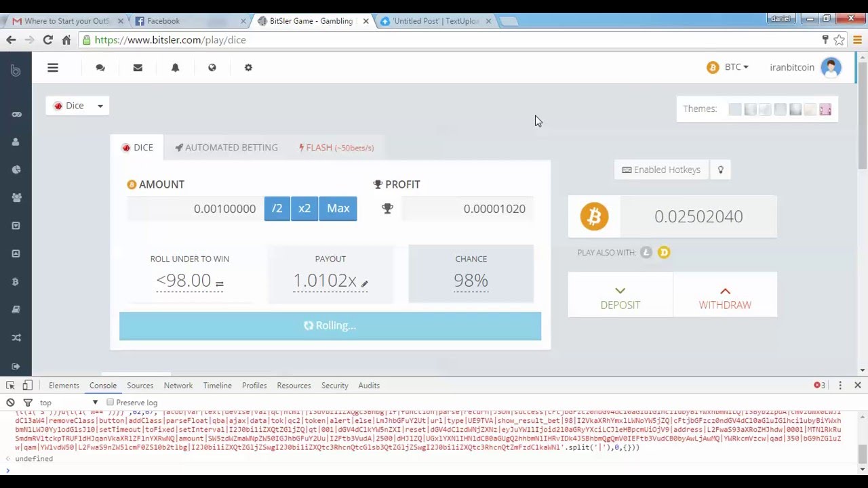Click the PROFIT value field
This screenshot has width=868, height=488.
[467, 209]
